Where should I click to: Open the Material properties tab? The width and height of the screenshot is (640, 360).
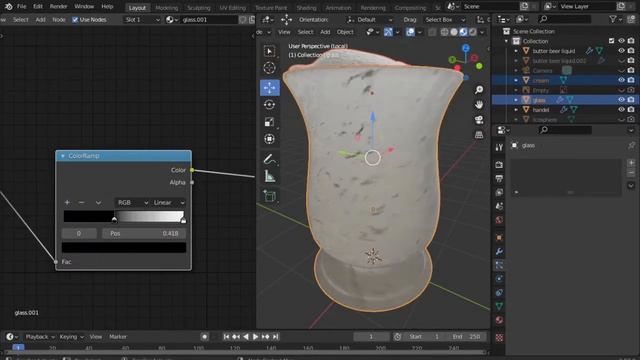[499, 320]
